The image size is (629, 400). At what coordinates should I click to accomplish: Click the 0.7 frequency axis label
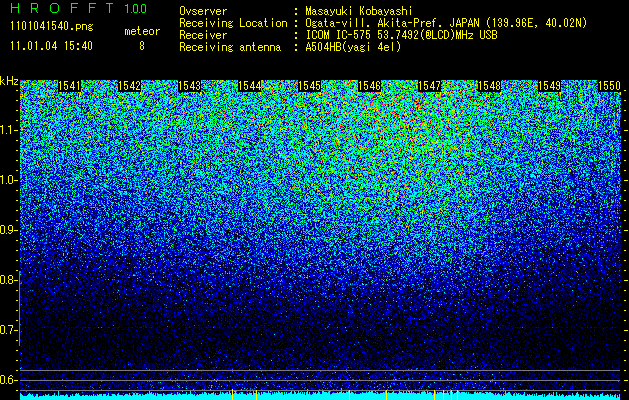point(8,330)
